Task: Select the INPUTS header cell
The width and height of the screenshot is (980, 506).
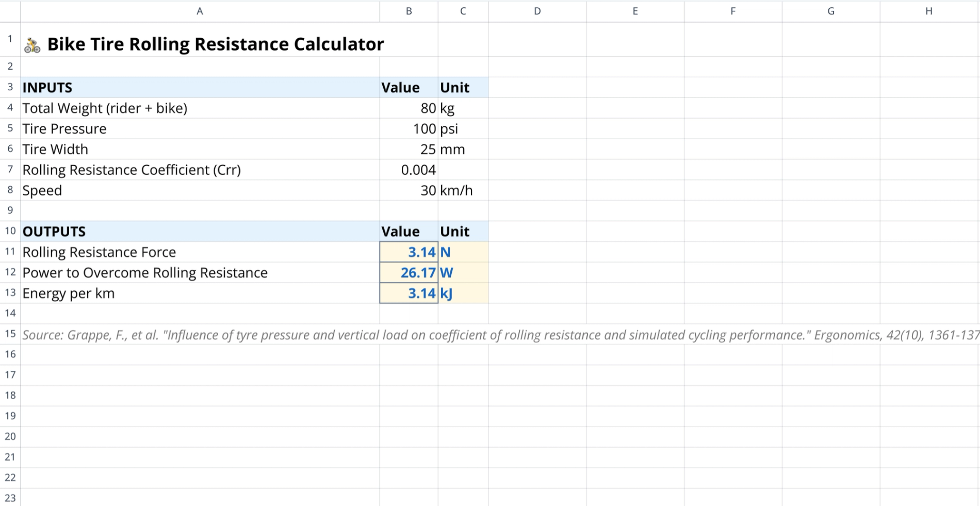Action: point(200,88)
